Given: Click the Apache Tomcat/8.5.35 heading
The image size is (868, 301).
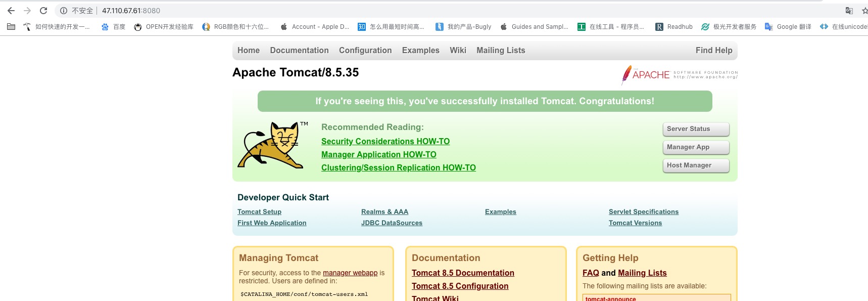Looking at the screenshot, I should tap(296, 72).
